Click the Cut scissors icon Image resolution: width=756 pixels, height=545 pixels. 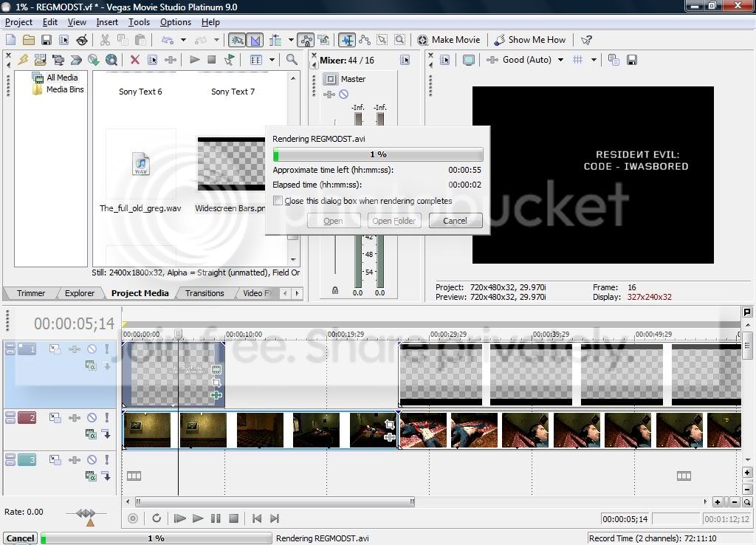tap(105, 40)
